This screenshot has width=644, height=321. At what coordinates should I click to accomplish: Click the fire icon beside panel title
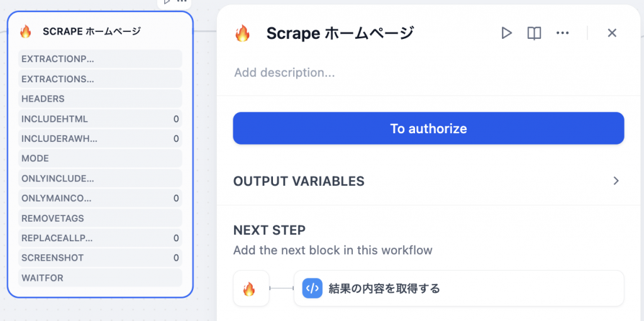point(242,33)
